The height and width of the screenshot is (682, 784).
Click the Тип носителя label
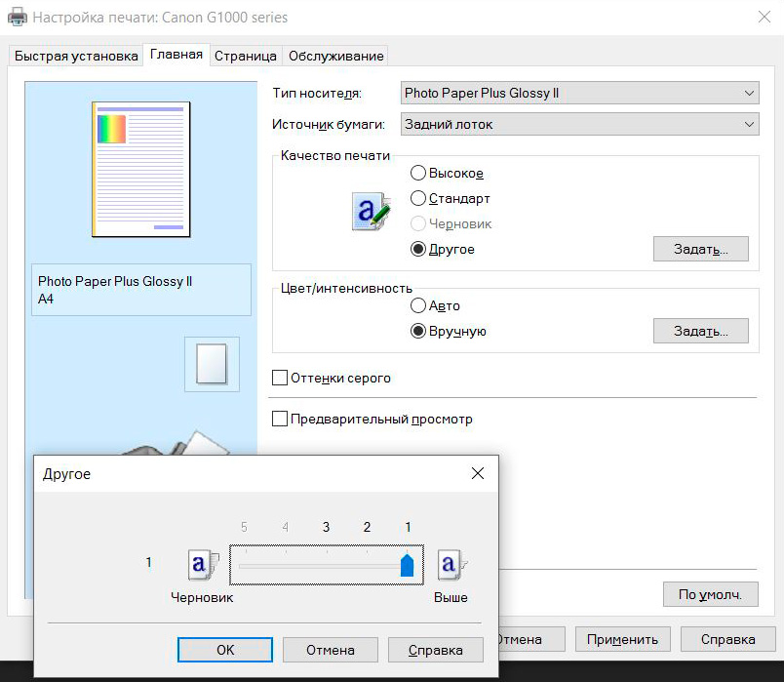(317, 93)
